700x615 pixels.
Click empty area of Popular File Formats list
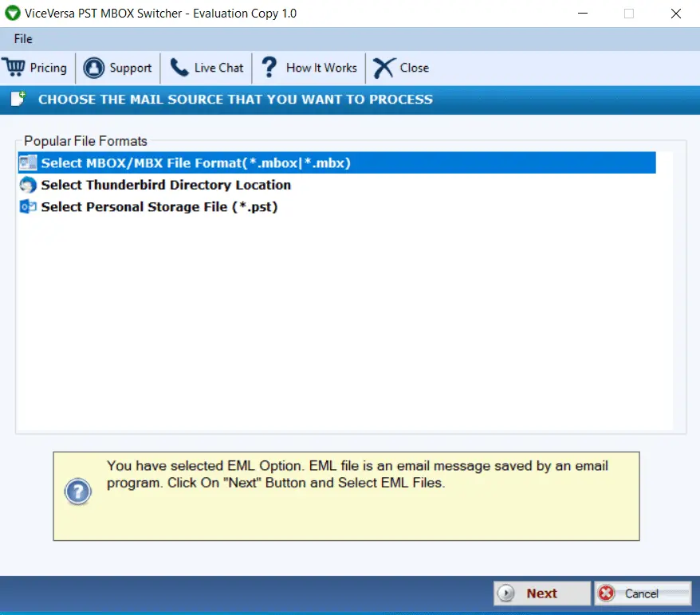343,319
